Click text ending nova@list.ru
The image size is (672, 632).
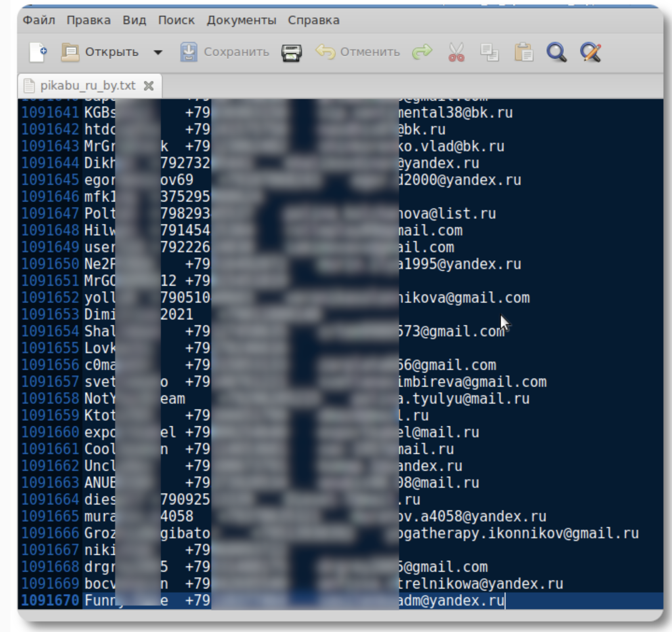point(447,214)
